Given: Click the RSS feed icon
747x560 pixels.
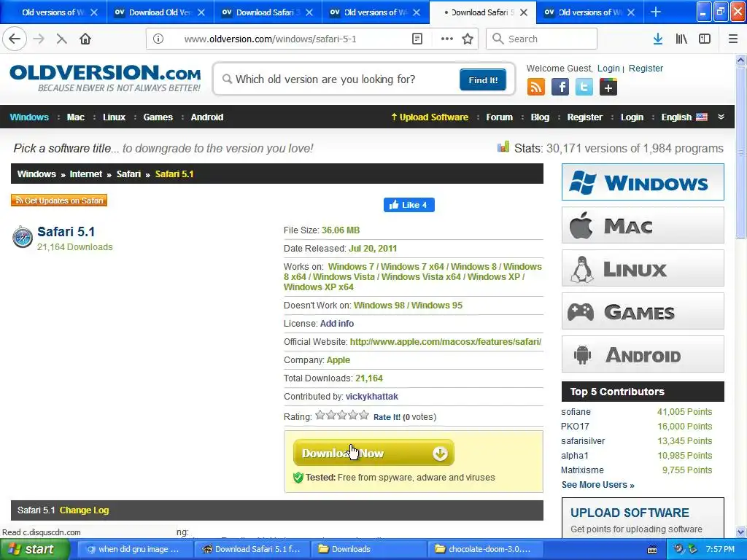Looking at the screenshot, I should (x=536, y=87).
